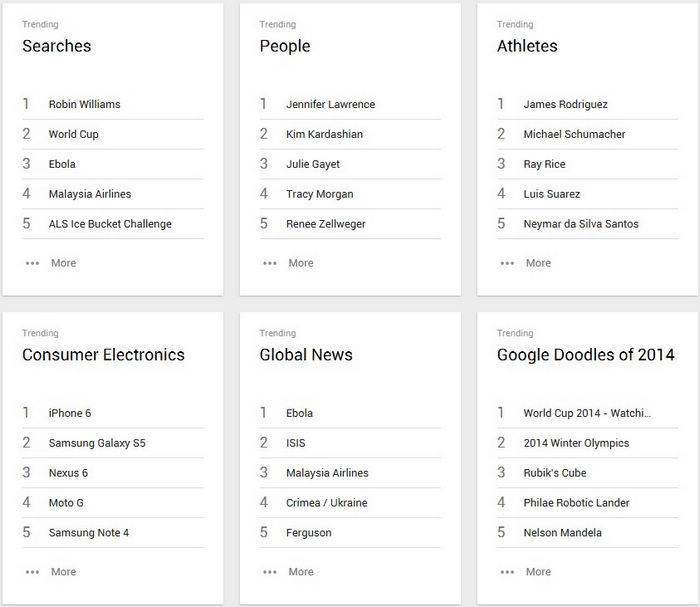The image size is (700, 607).
Task: Open ISIS in Global News list
Action: [295, 443]
